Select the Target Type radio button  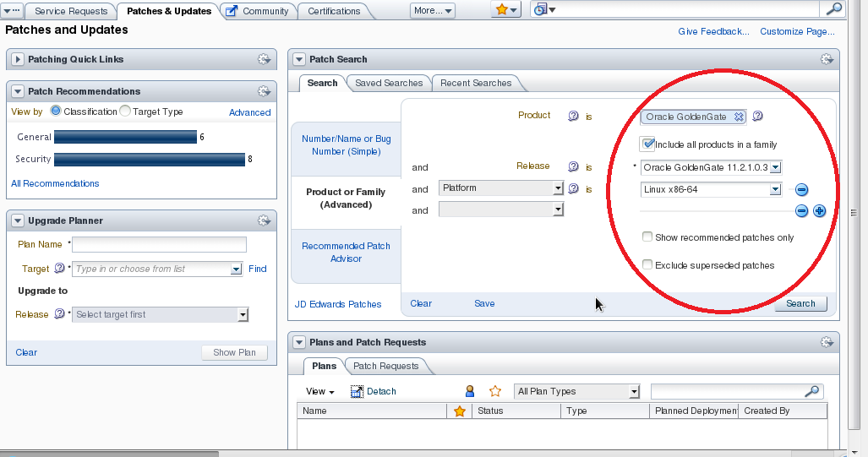click(x=125, y=111)
